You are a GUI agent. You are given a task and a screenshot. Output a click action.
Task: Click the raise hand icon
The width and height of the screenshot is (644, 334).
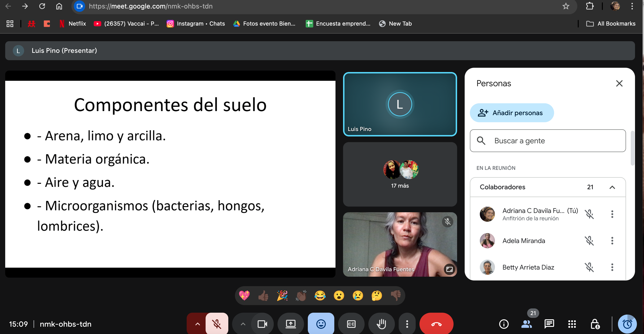381,324
